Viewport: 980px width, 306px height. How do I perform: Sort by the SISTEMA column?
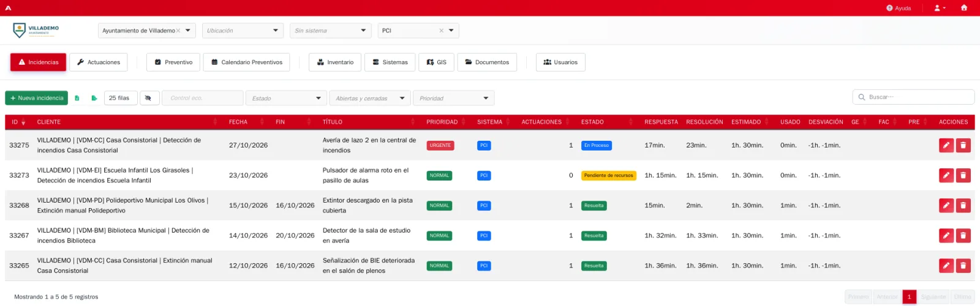pyautogui.click(x=494, y=122)
